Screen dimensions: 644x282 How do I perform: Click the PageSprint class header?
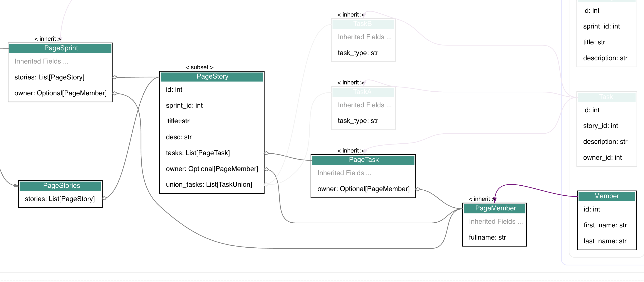pos(61,48)
